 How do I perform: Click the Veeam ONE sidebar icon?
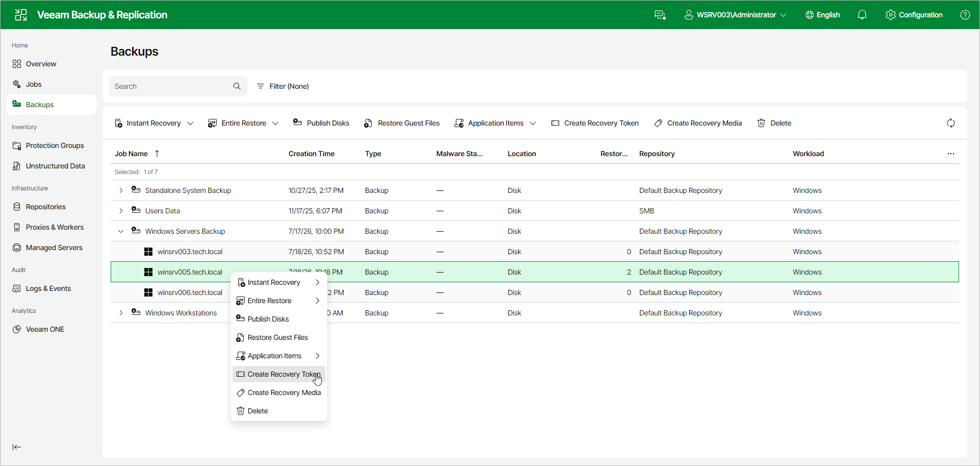pyautogui.click(x=17, y=329)
